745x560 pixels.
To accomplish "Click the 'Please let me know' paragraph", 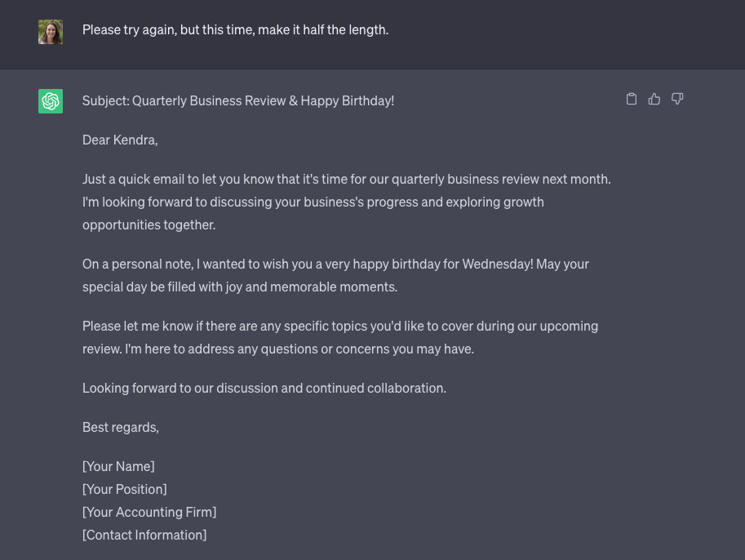I will point(339,337).
